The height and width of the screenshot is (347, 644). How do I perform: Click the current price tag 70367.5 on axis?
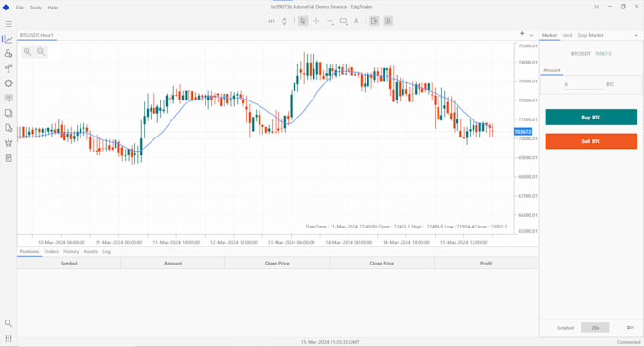(523, 132)
